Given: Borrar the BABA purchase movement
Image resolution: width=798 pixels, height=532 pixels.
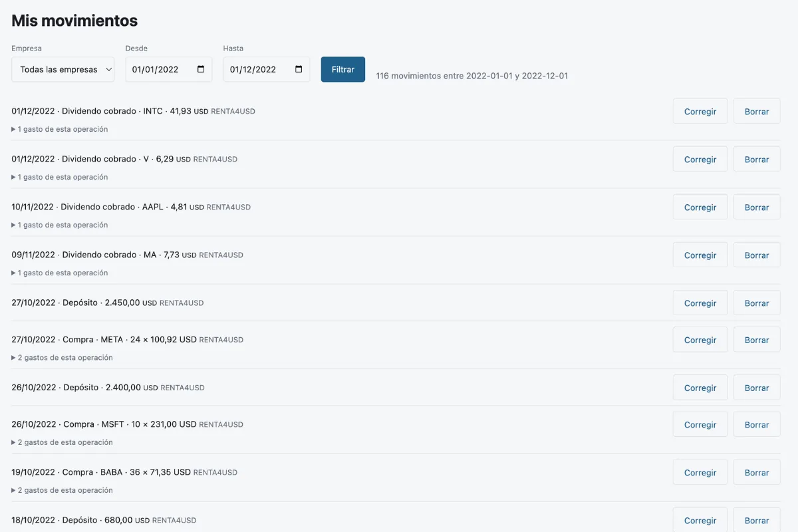Looking at the screenshot, I should [757, 473].
